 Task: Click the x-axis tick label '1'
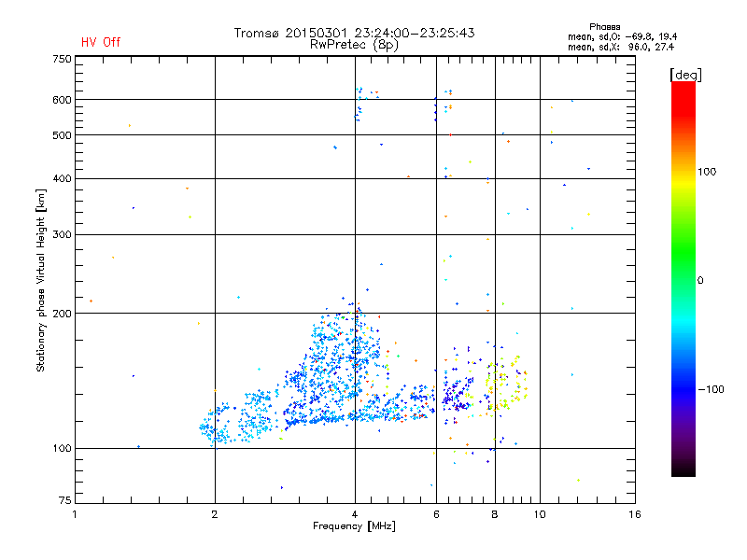[x=75, y=514]
